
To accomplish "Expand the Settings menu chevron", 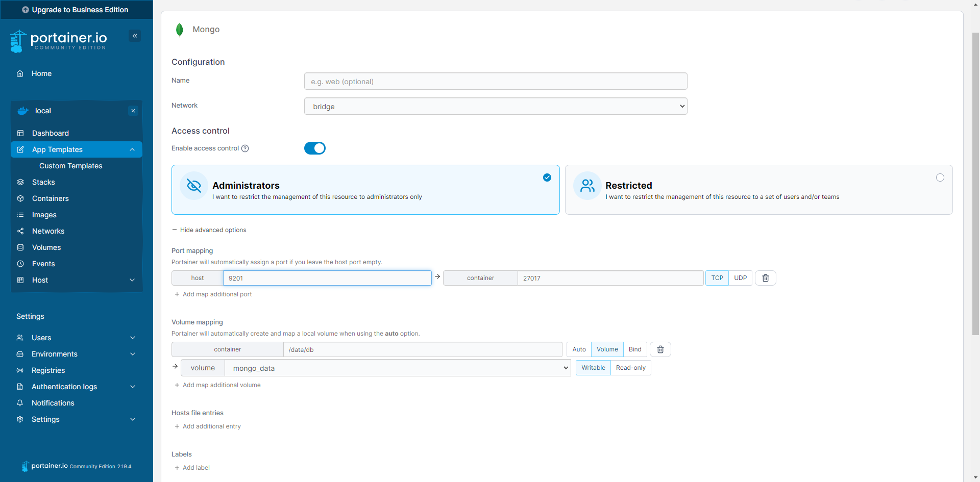I will pos(133,419).
